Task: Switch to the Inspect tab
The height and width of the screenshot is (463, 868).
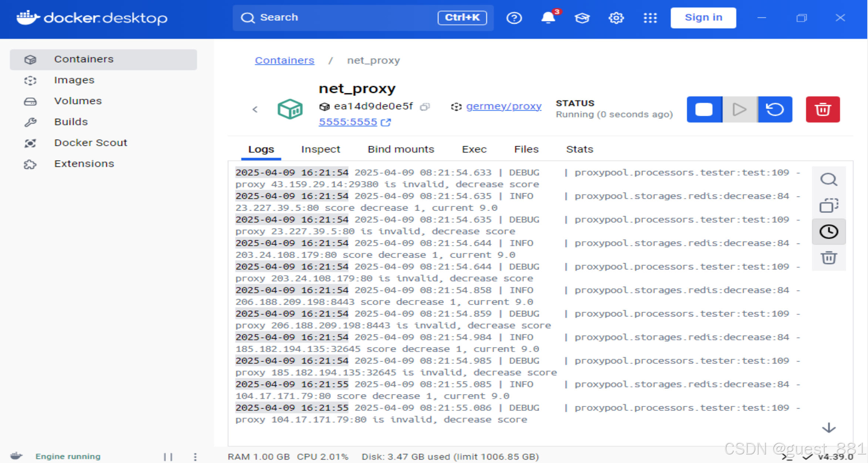Action: (320, 150)
